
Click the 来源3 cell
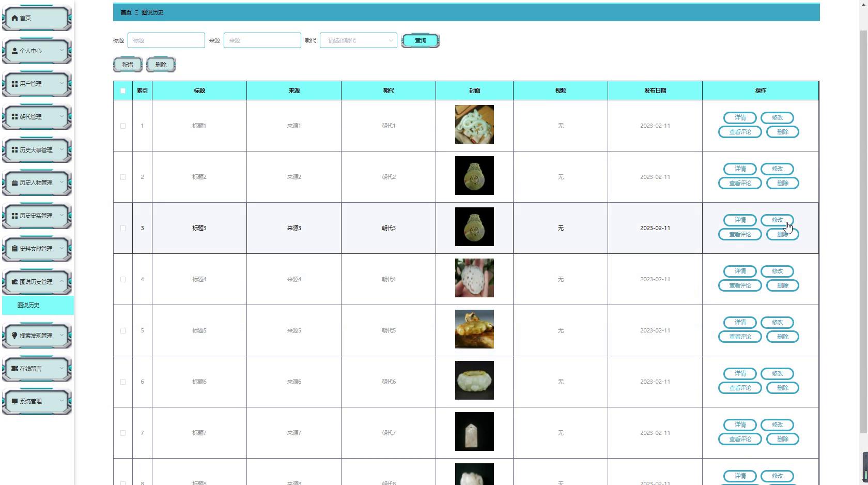pyautogui.click(x=294, y=228)
